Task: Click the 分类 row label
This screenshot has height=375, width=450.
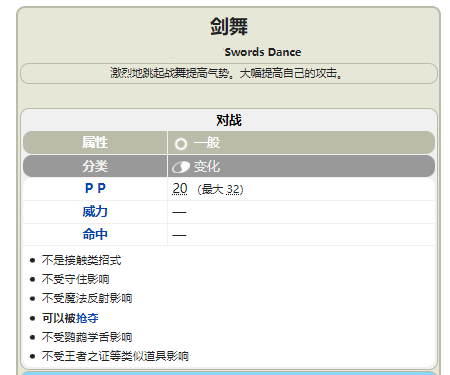Action: [x=95, y=166]
